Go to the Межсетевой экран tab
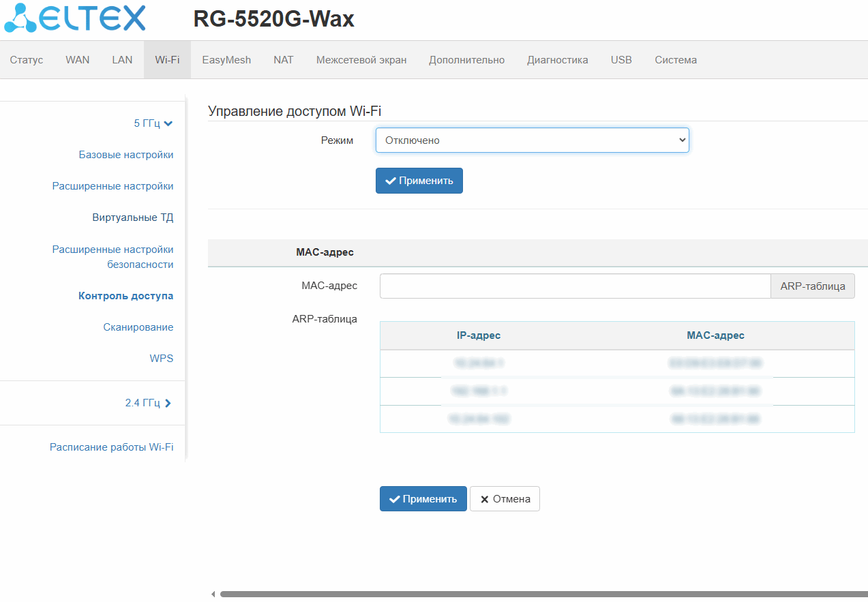 361,60
